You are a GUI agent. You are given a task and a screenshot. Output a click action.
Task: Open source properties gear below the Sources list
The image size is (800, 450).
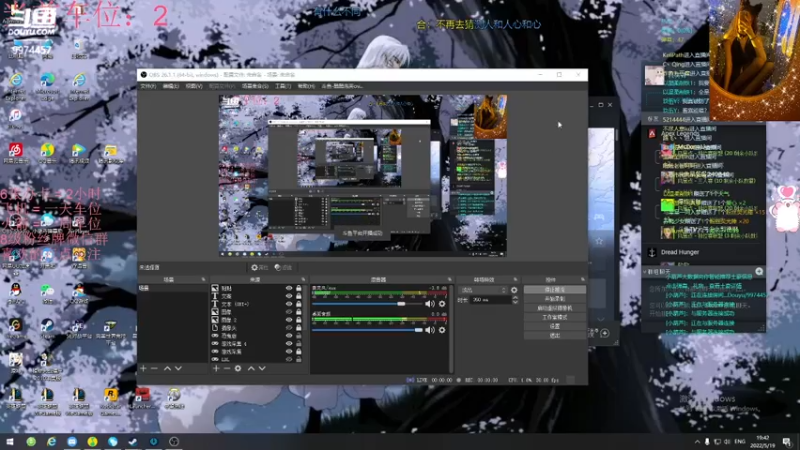(238, 368)
